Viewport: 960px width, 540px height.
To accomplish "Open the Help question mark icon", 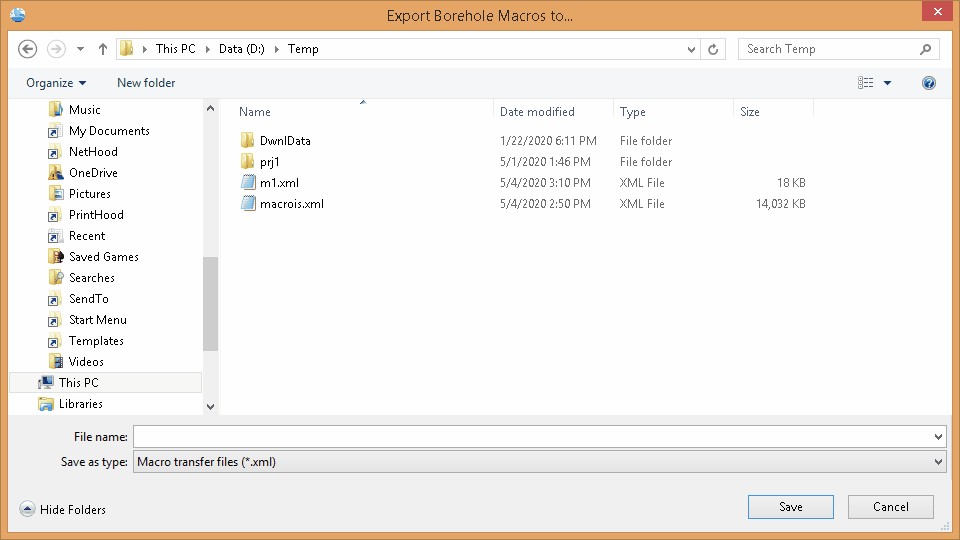I will pos(929,83).
